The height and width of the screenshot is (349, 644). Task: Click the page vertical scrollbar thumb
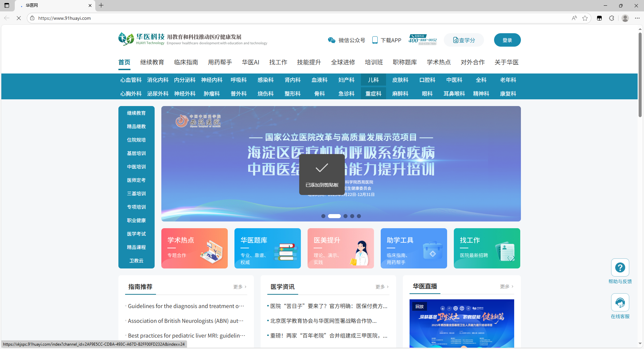640,74
